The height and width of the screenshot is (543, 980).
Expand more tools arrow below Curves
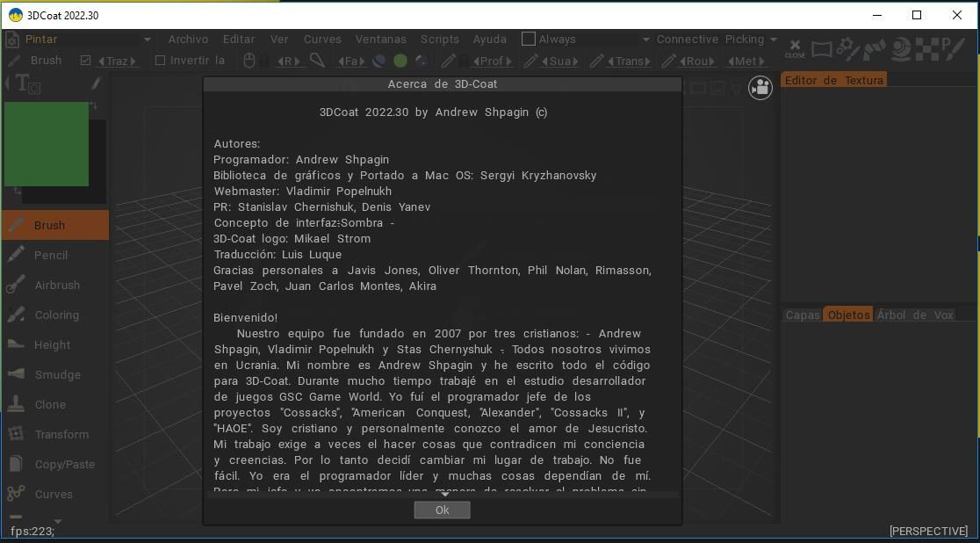[57, 520]
